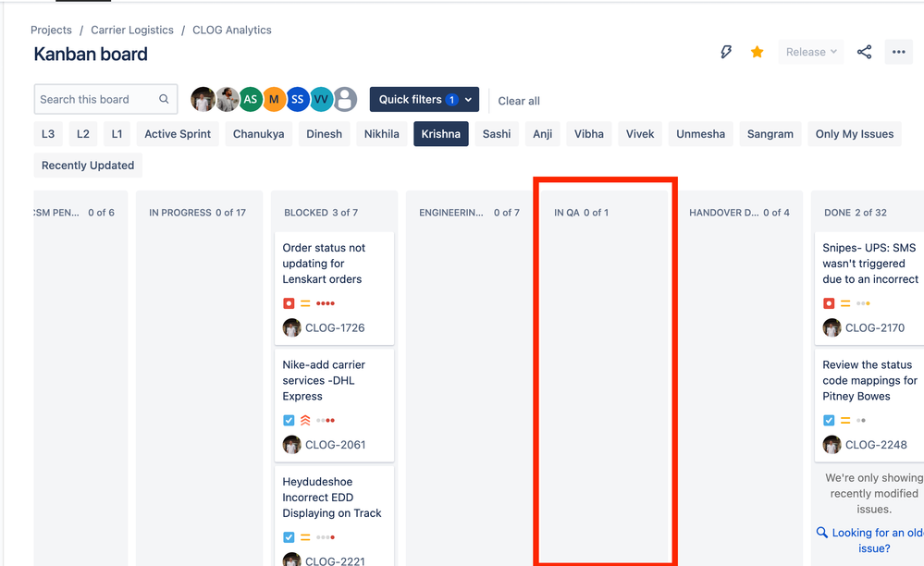The height and width of the screenshot is (566, 924).
Task: Filter by M avatar
Action: (x=274, y=99)
